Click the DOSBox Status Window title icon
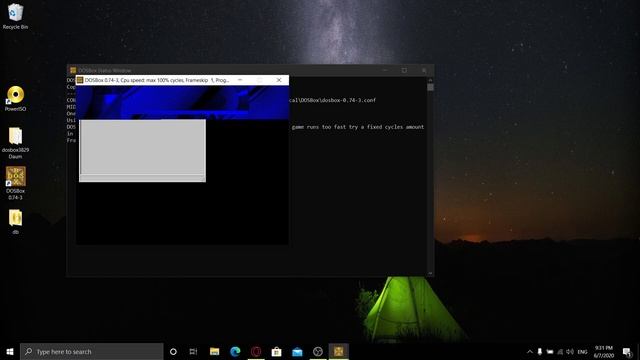Viewport: 640px width, 360px height. point(73,70)
